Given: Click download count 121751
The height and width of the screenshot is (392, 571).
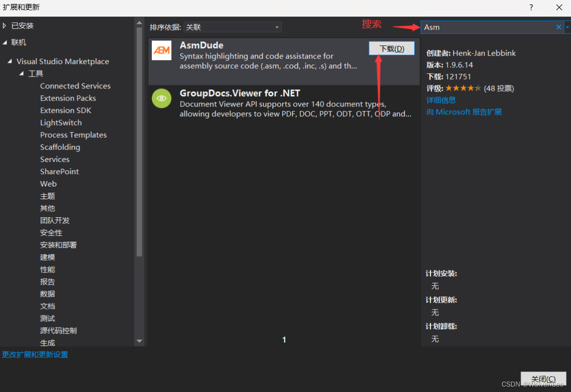Looking at the screenshot, I should 458,77.
